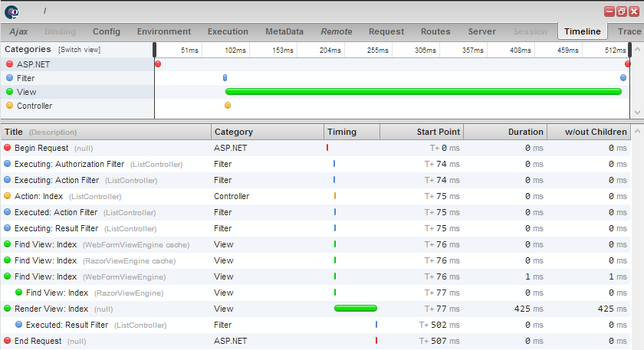This screenshot has height=350, width=644.
Task: Toggle the Filter category row
Action: 25,78
